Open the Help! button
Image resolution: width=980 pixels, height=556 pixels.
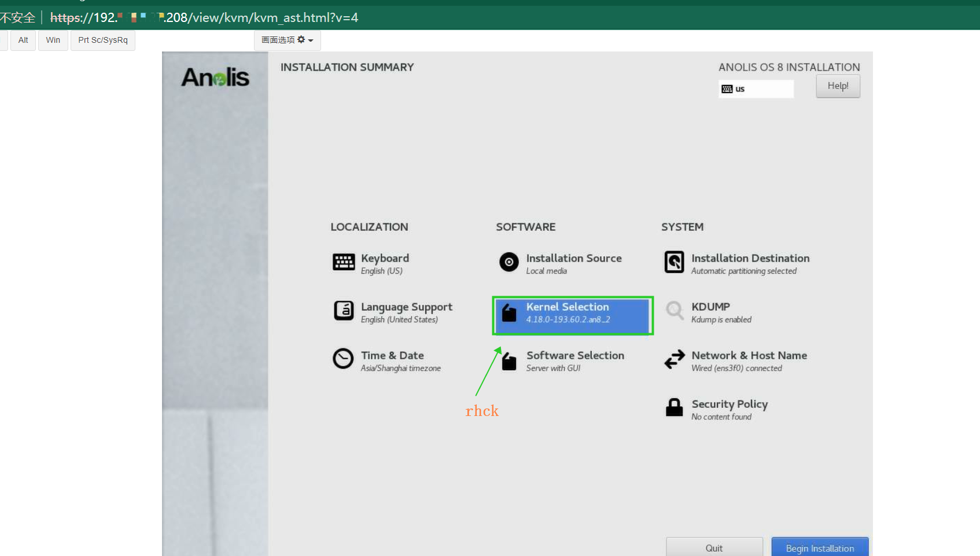(x=838, y=86)
